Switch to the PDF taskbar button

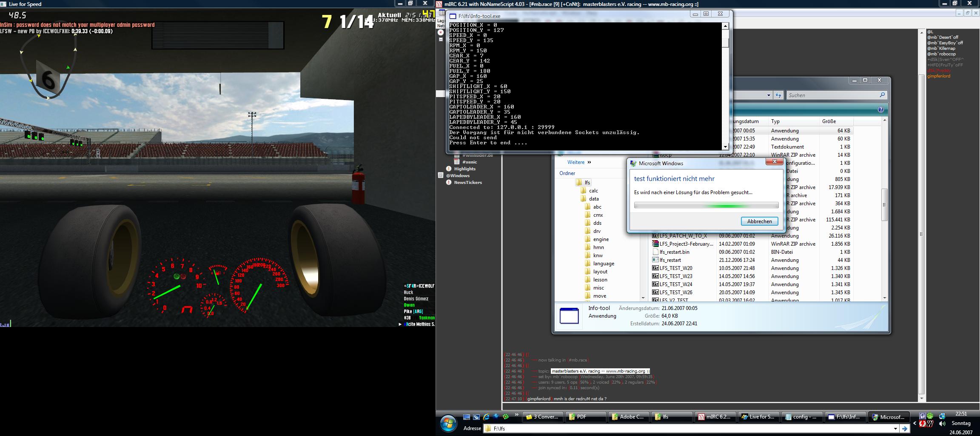click(x=586, y=417)
